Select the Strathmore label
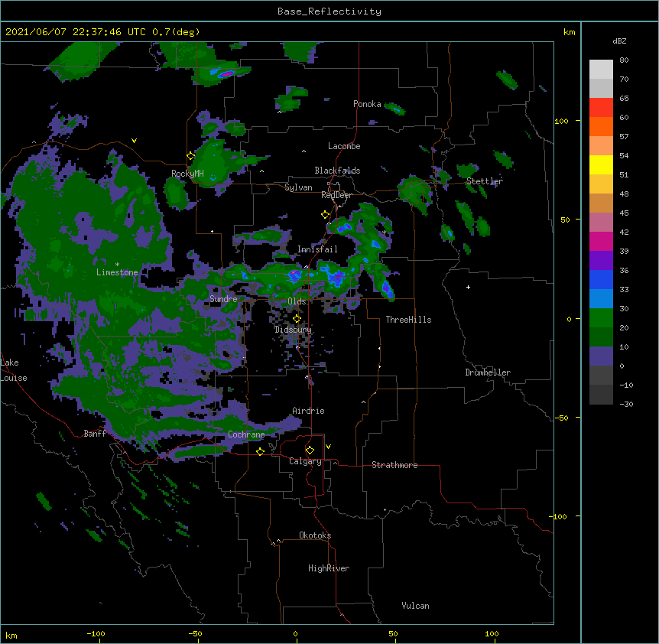Screen dimensions: 659x644 pos(394,465)
